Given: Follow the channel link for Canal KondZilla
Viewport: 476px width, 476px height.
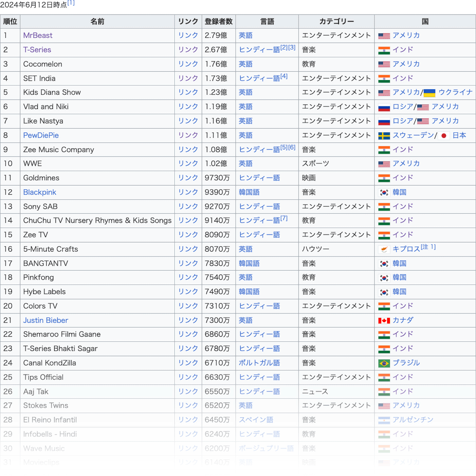Looking at the screenshot, I should point(188,363).
